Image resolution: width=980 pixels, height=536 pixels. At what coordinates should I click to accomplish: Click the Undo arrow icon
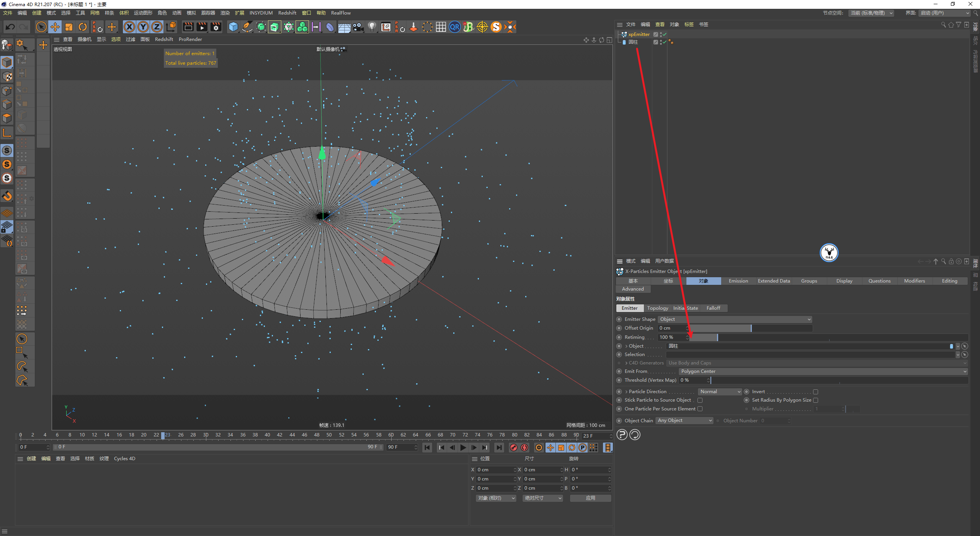pyautogui.click(x=10, y=27)
